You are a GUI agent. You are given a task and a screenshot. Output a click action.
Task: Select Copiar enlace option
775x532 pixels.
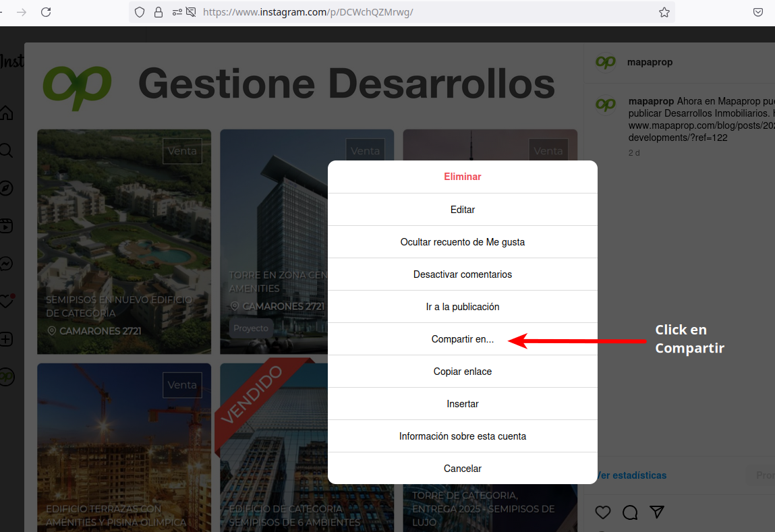point(463,372)
